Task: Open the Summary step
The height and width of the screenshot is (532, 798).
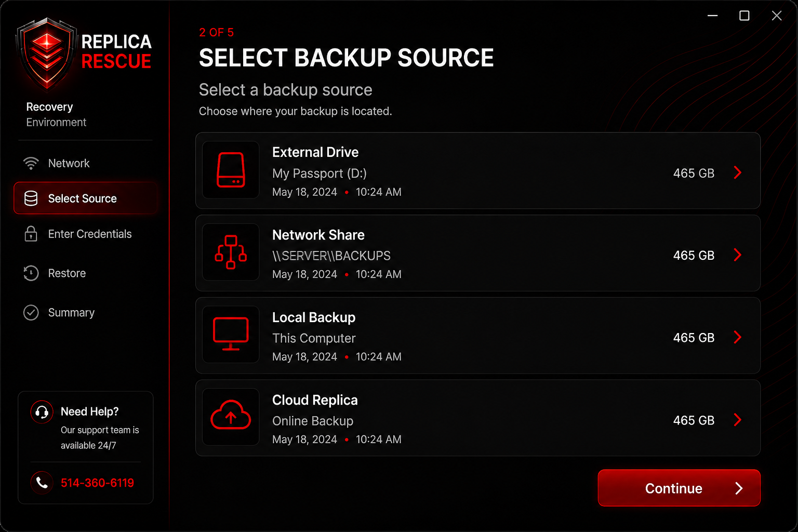Action: 85,313
